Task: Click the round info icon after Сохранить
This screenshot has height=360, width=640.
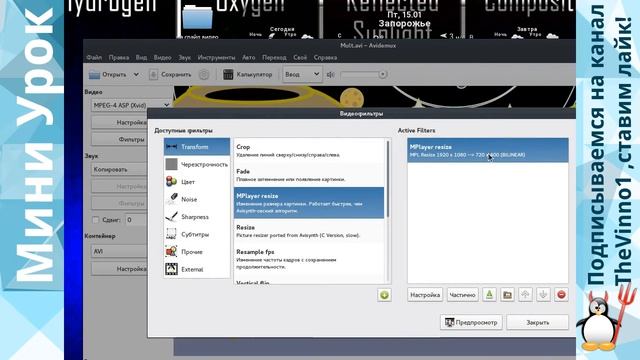Action: 204,74
